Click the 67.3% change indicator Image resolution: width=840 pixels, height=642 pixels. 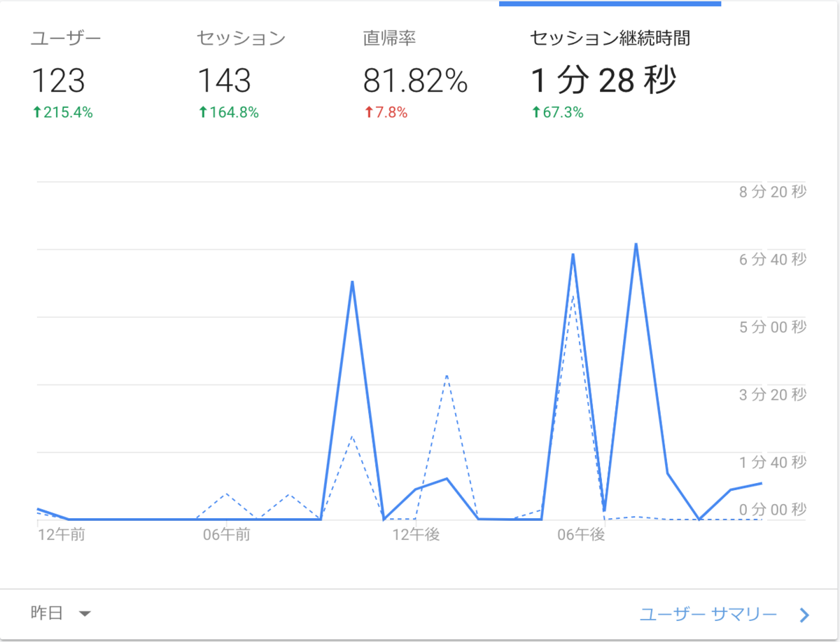pyautogui.click(x=557, y=112)
